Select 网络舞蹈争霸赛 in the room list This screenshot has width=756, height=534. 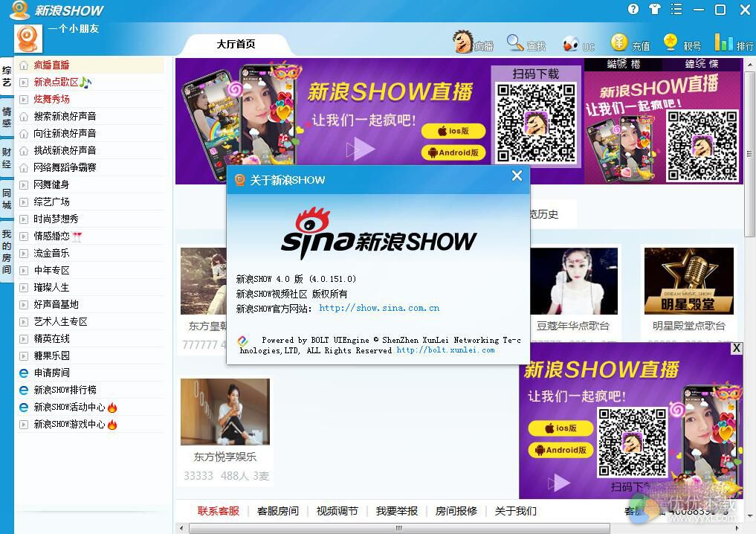coord(91,168)
